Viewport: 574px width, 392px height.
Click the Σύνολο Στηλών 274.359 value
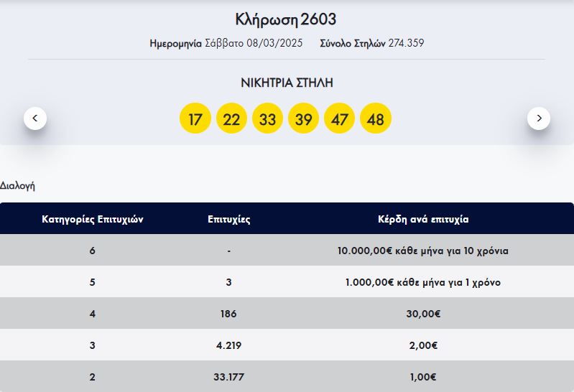pyautogui.click(x=406, y=43)
